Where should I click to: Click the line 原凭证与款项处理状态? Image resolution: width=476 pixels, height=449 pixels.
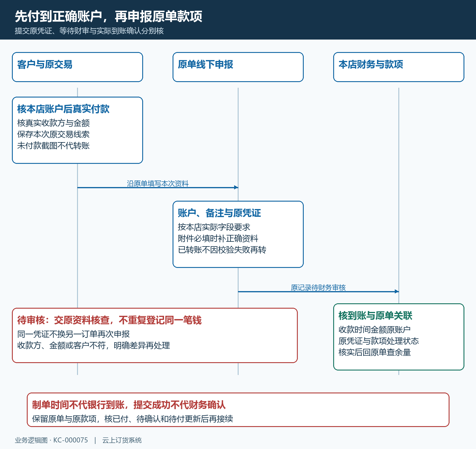click(379, 341)
